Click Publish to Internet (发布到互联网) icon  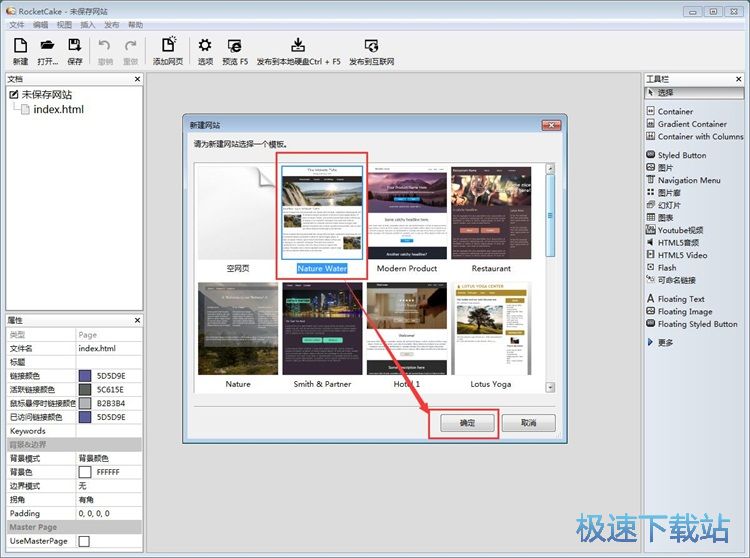click(x=371, y=46)
